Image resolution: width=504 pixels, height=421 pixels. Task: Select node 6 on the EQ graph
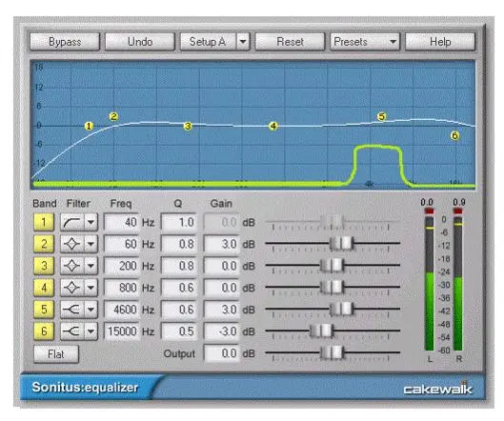tap(454, 135)
